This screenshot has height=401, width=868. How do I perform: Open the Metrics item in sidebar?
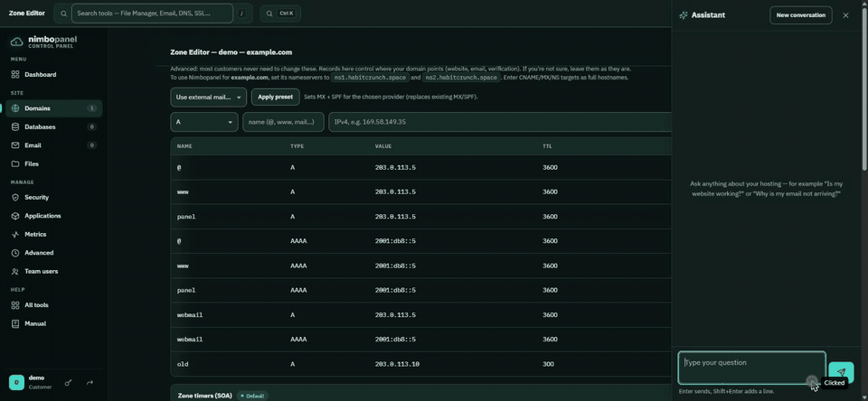click(53, 235)
